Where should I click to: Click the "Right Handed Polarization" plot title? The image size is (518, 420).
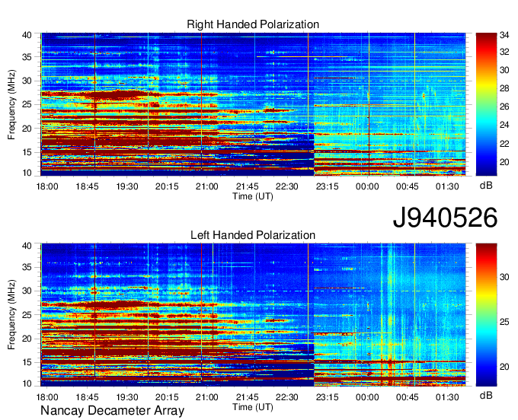pyautogui.click(x=253, y=25)
